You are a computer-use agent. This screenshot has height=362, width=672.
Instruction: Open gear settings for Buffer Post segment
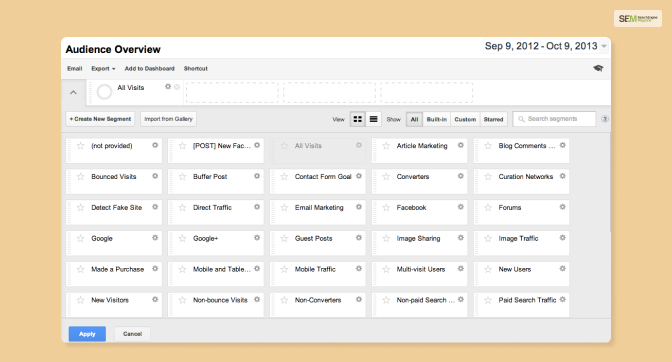(x=257, y=176)
